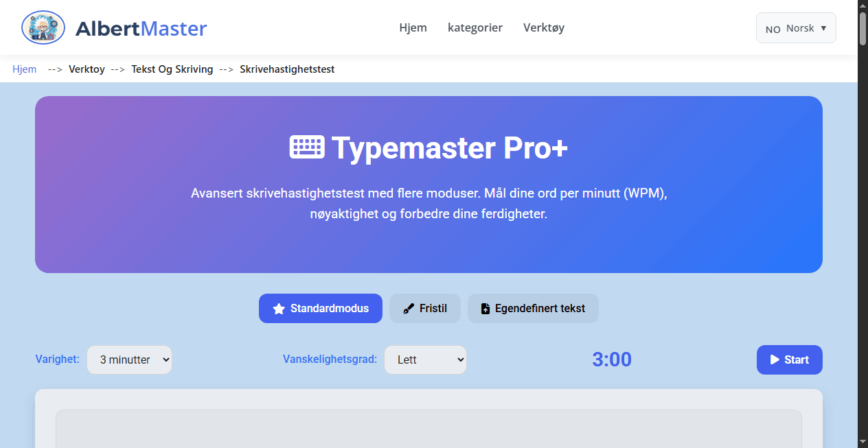Open the Varighet duration dropdown

pos(129,359)
